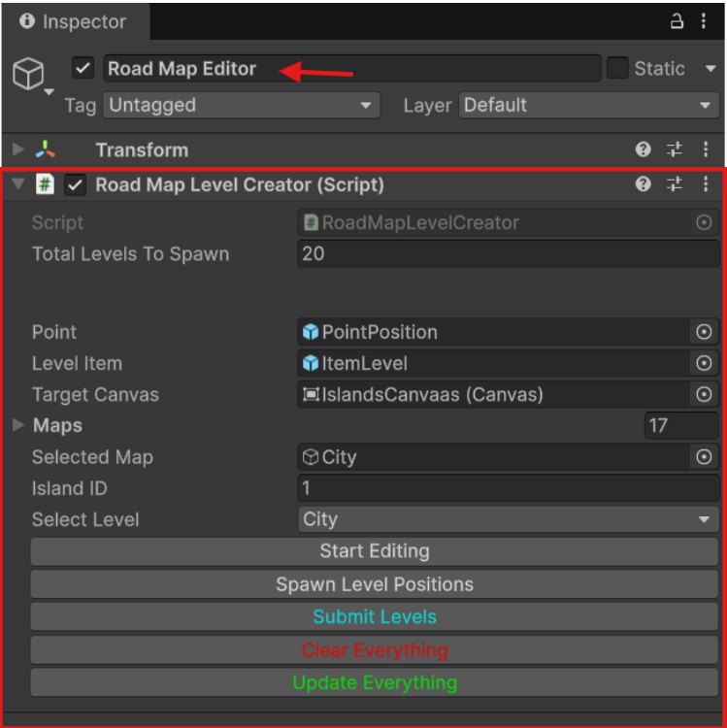Viewport: 727px width, 728px height.
Task: Open the Tag dropdown set to Untagged
Action: coord(241,106)
